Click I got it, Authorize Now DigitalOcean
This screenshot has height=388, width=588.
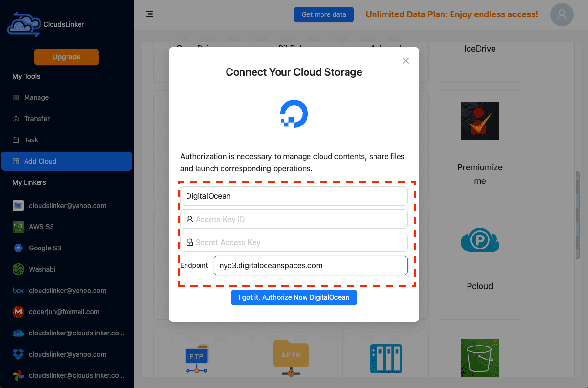click(x=294, y=297)
